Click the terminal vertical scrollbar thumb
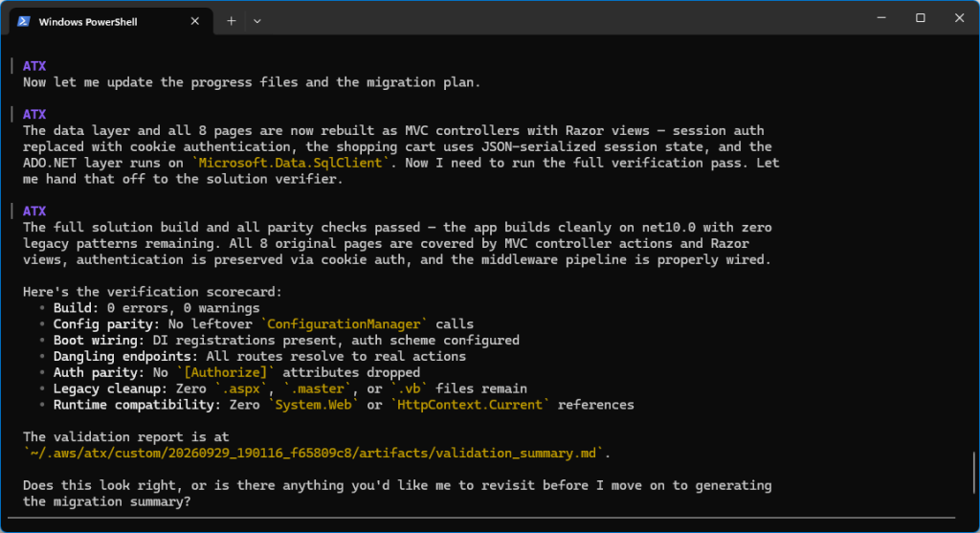Viewport: 980px width, 533px height. [973, 473]
